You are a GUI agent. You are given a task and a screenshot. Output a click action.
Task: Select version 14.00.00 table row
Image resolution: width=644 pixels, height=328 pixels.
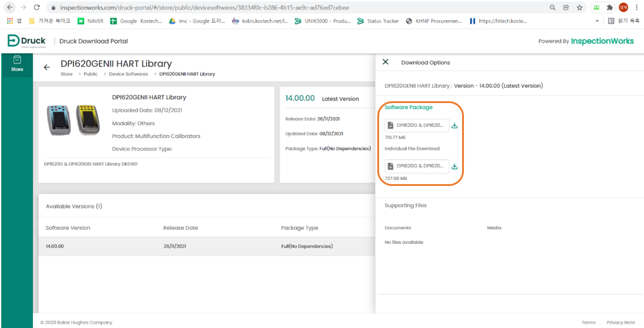point(206,246)
